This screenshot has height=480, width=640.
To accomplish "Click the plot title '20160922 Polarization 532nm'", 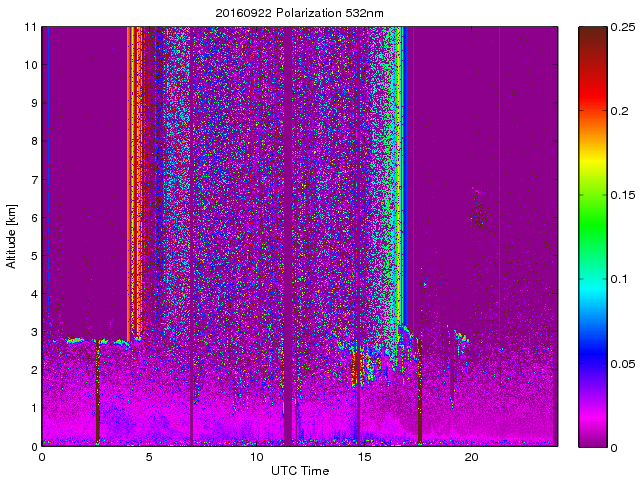I will pyautogui.click(x=299, y=13).
